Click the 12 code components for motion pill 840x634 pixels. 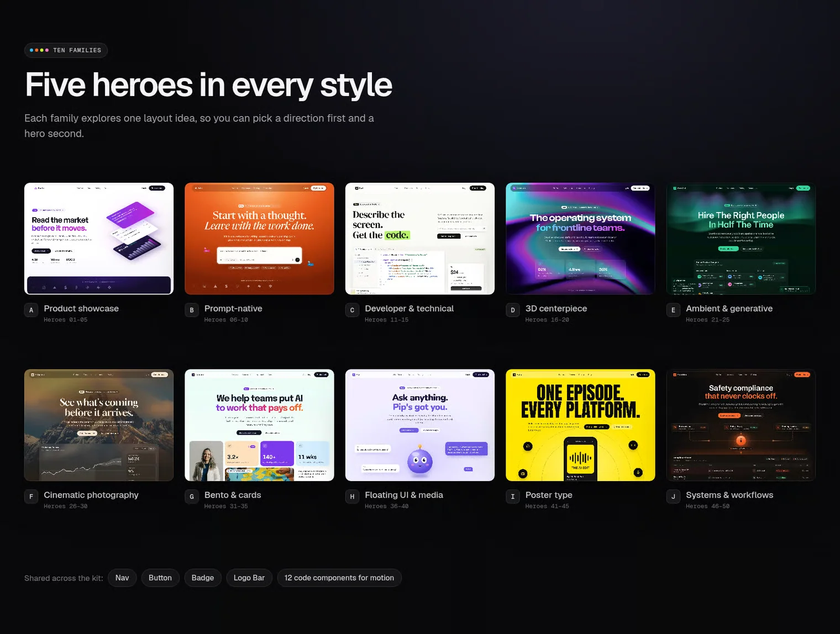click(x=339, y=578)
